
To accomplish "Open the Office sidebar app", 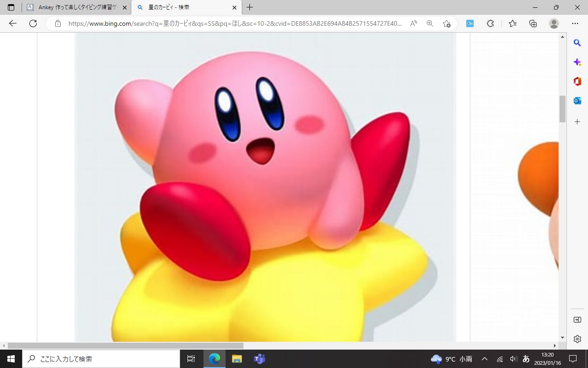I will 577,81.
